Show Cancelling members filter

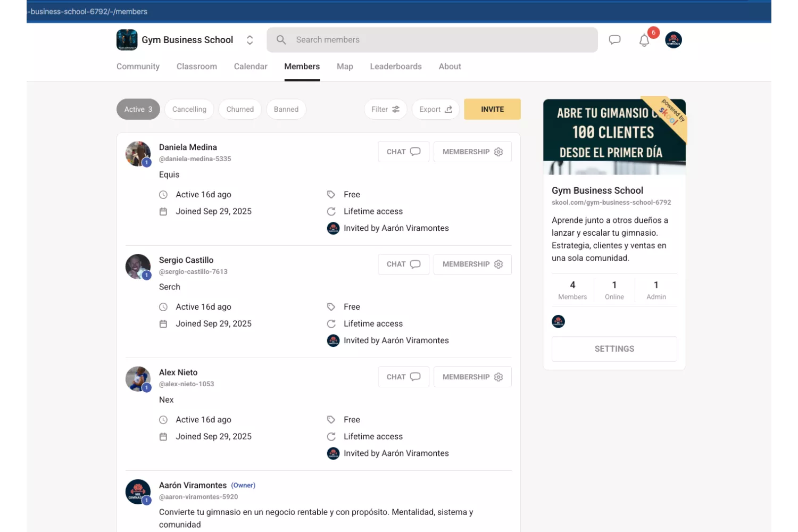pyautogui.click(x=189, y=110)
